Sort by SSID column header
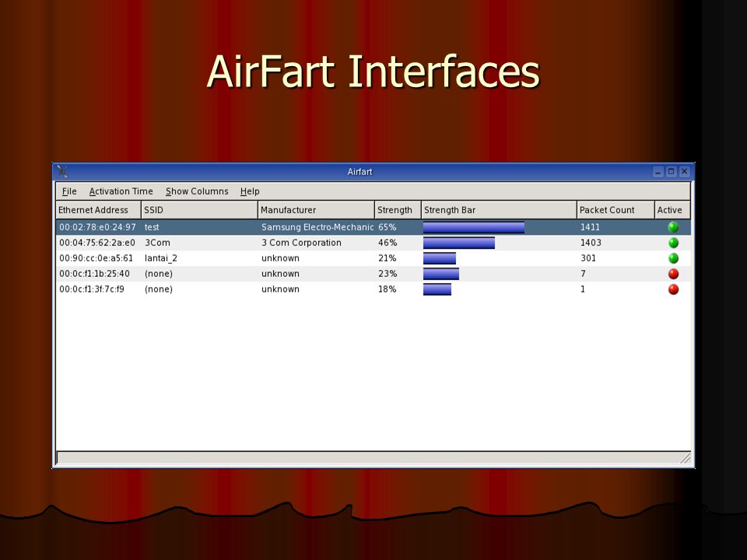747x560 pixels. click(x=200, y=210)
